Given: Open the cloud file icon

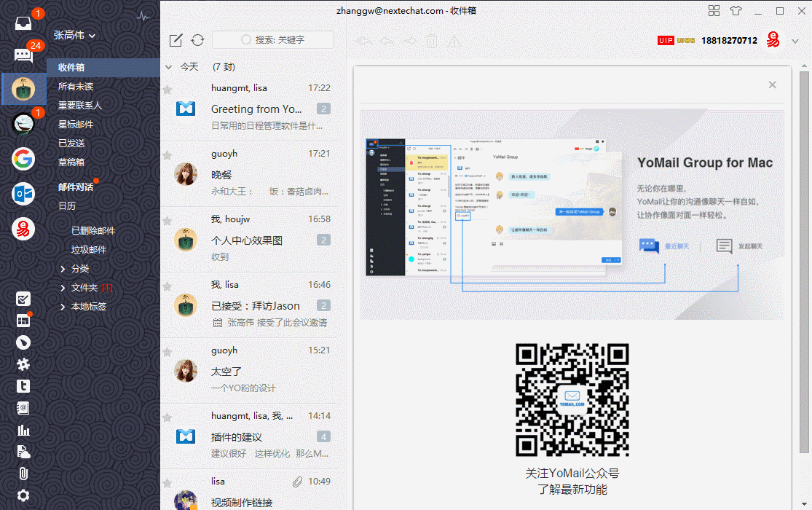Looking at the screenshot, I should [x=23, y=452].
